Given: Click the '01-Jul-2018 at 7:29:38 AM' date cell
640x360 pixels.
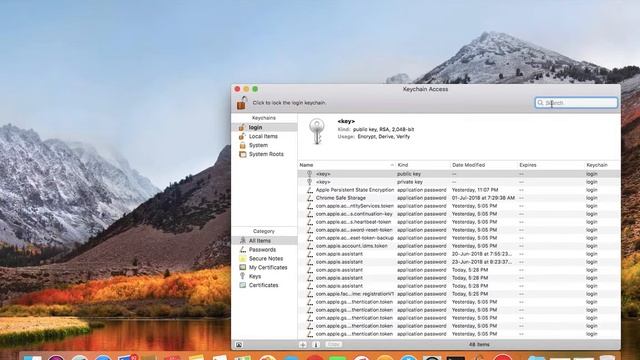Looking at the screenshot, I should pyautogui.click(x=483, y=198).
